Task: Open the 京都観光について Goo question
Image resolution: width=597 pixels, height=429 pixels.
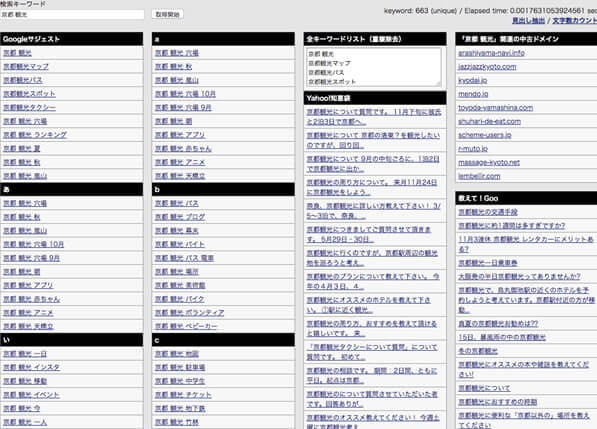Action: 484,388
